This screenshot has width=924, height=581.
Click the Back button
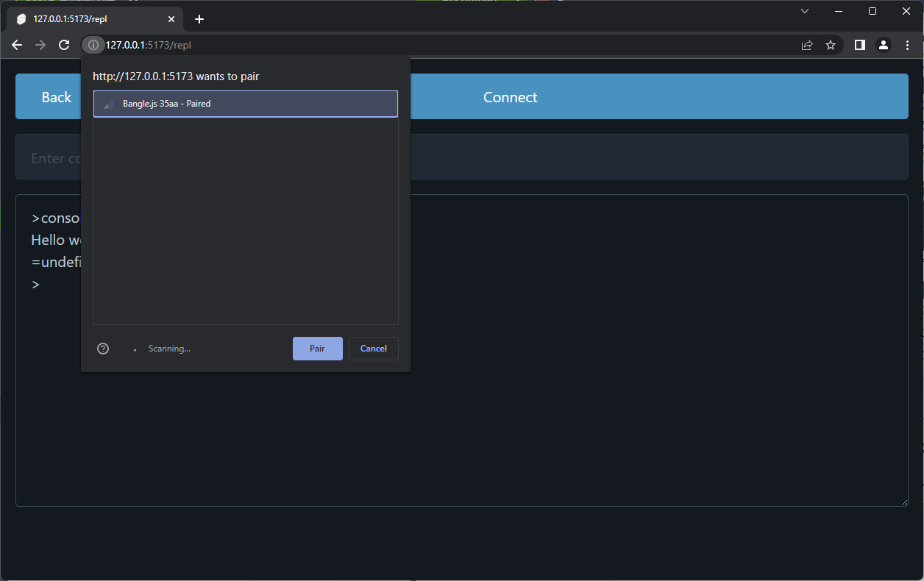point(57,97)
